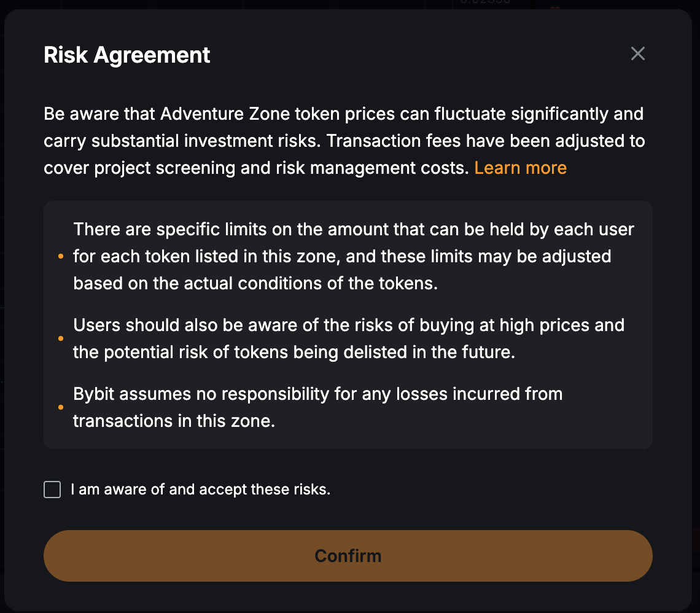Click the Adventure Zone intro paragraph
The height and width of the screenshot is (613, 700).
tap(344, 141)
